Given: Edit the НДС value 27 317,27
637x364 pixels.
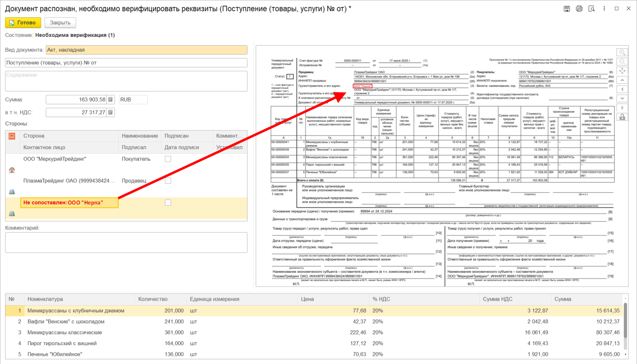Looking at the screenshot, I should pyautogui.click(x=76, y=112).
